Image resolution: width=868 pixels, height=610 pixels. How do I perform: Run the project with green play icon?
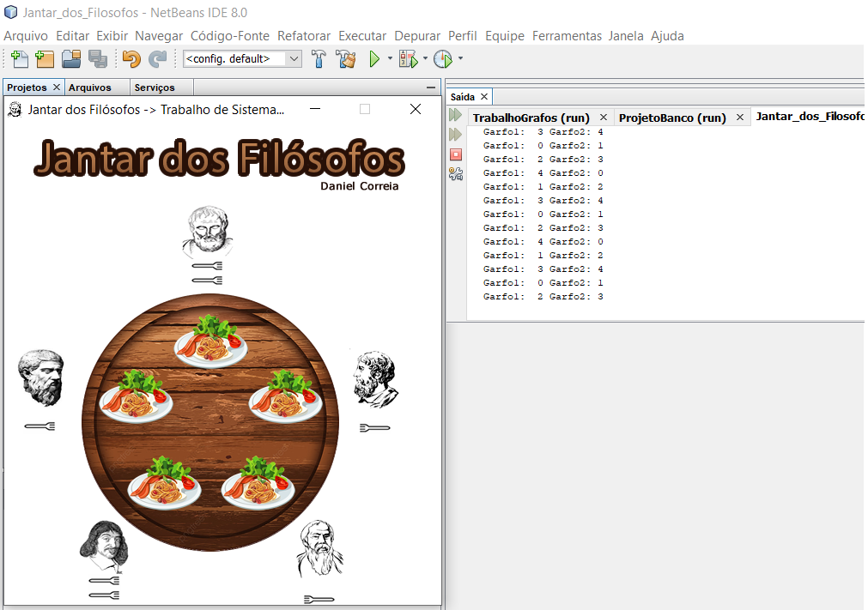point(374,58)
